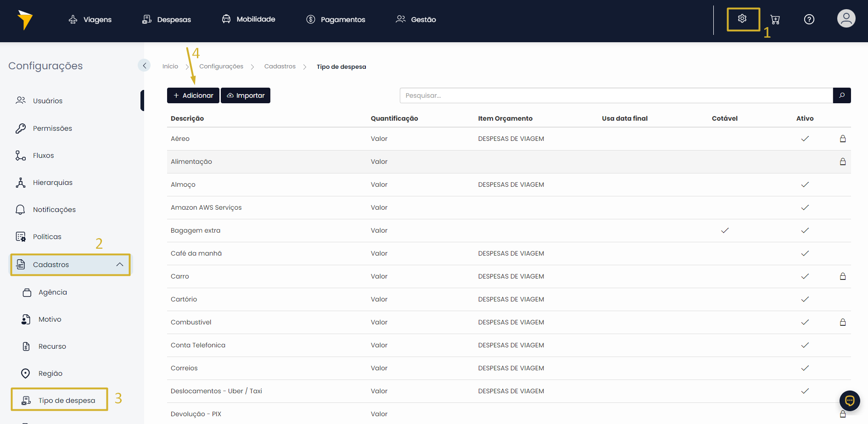
Task: Click the lock icon on Alimentação row
Action: tap(843, 162)
